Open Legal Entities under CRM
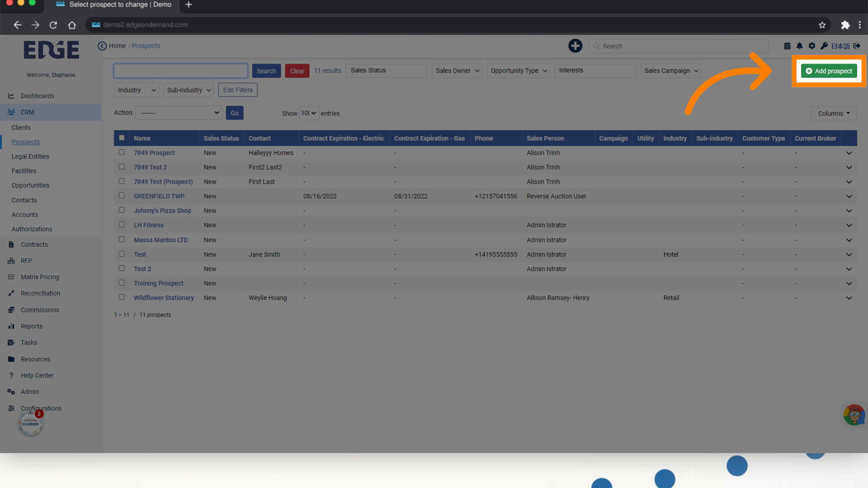The image size is (868, 488). pyautogui.click(x=30, y=156)
